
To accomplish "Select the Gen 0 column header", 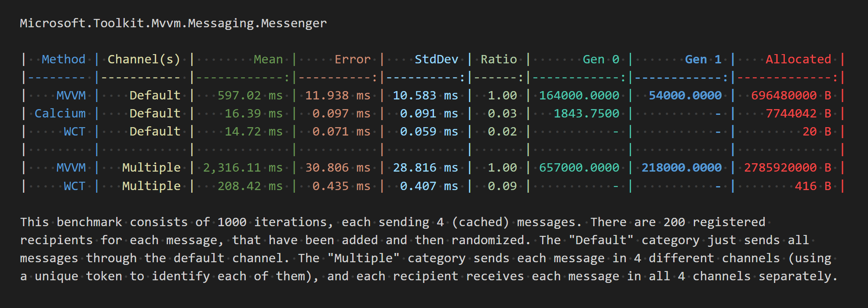I will [x=601, y=59].
